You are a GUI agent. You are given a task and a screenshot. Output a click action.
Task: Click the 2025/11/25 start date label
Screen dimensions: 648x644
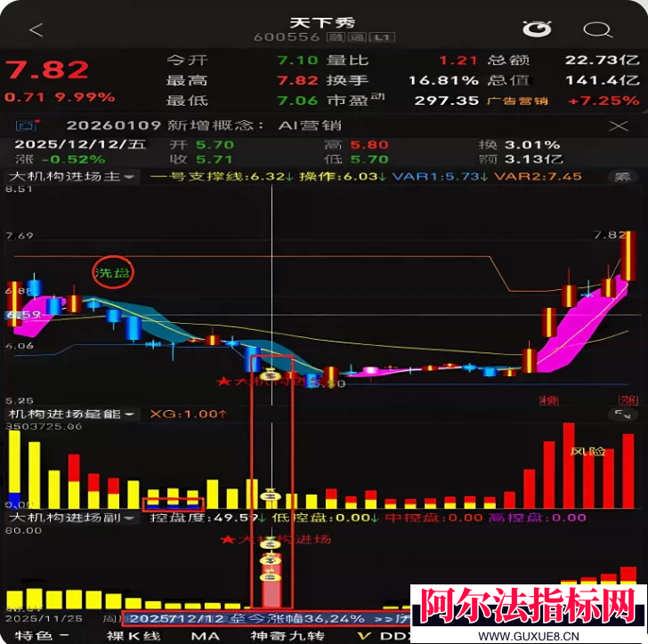click(x=44, y=619)
